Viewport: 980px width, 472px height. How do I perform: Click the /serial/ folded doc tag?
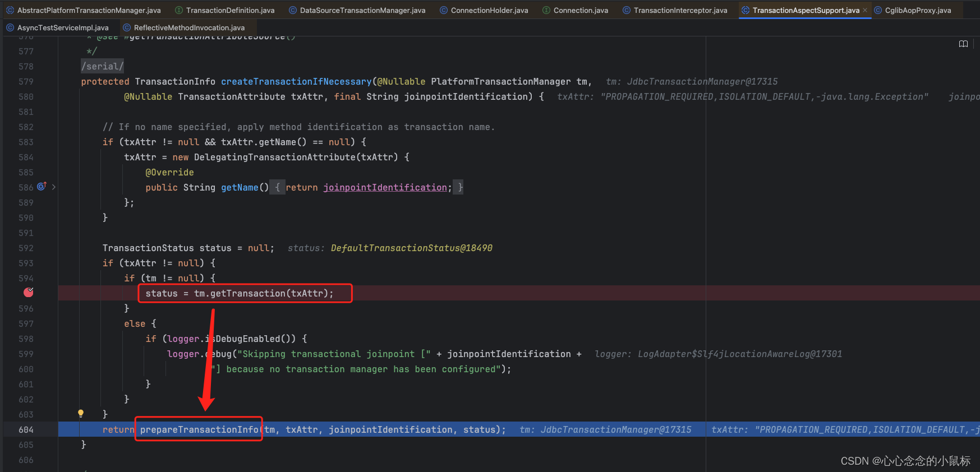102,66
